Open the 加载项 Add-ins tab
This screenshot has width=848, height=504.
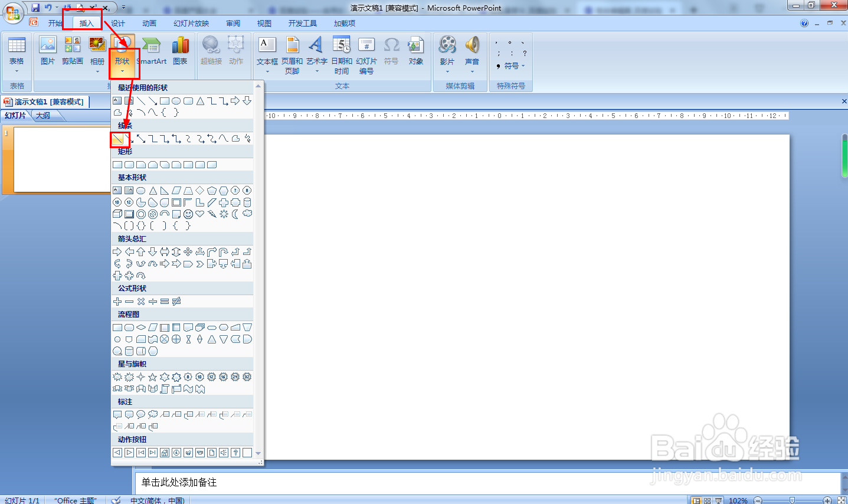coord(345,24)
